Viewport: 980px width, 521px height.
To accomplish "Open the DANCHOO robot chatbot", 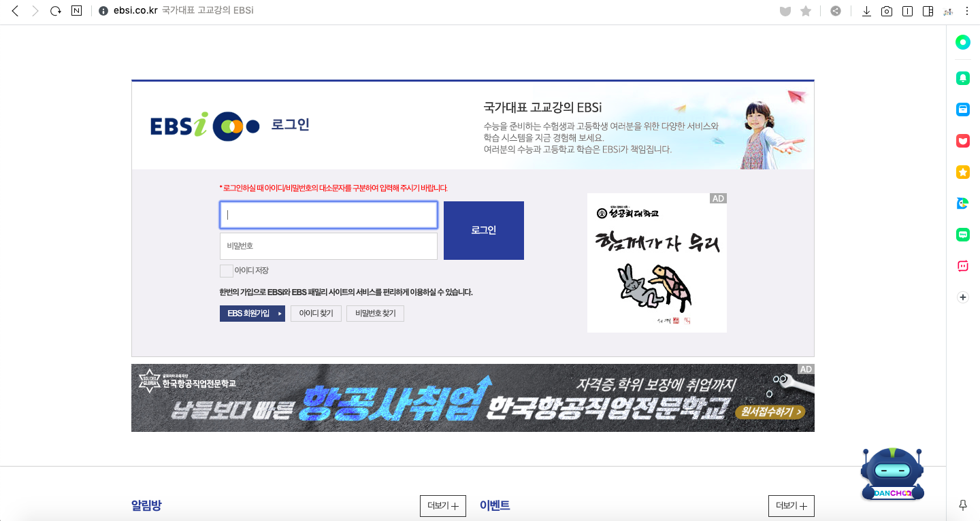I will coord(892,475).
